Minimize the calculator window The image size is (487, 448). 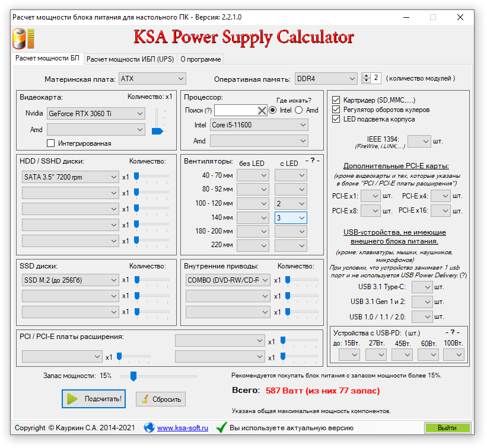tap(406, 17)
